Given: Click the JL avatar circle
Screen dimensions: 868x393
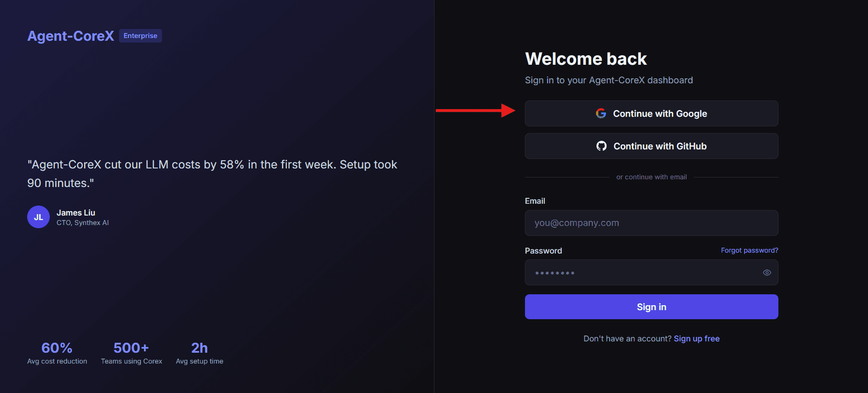Looking at the screenshot, I should point(38,217).
